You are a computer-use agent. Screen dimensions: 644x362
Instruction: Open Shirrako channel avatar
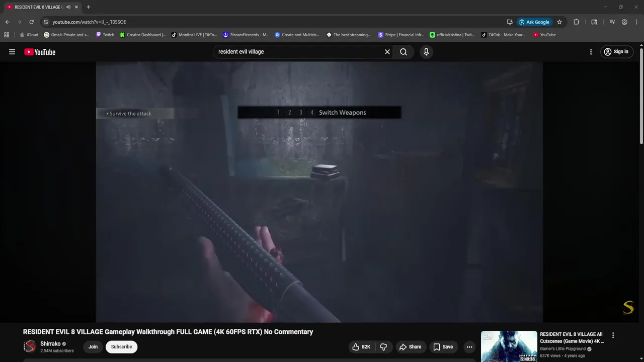[30, 346]
